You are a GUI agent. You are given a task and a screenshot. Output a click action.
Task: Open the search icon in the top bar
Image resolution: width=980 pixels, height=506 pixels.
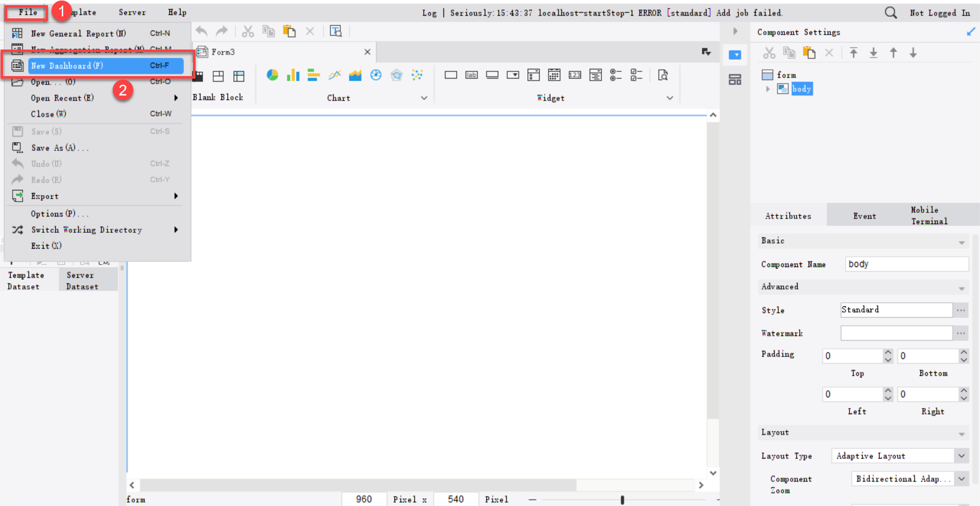(x=891, y=13)
